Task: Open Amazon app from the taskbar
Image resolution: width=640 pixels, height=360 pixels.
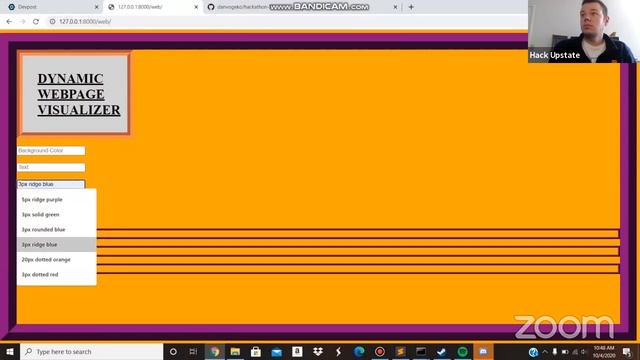Action: [x=297, y=351]
